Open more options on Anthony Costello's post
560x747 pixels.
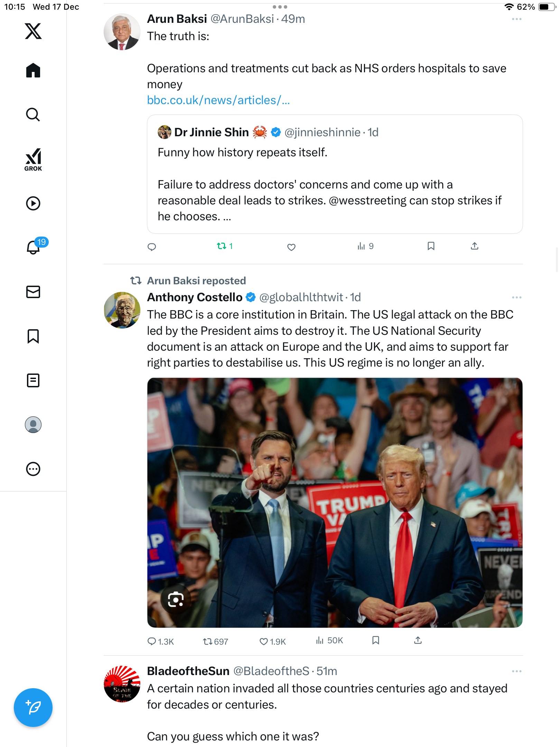point(516,298)
